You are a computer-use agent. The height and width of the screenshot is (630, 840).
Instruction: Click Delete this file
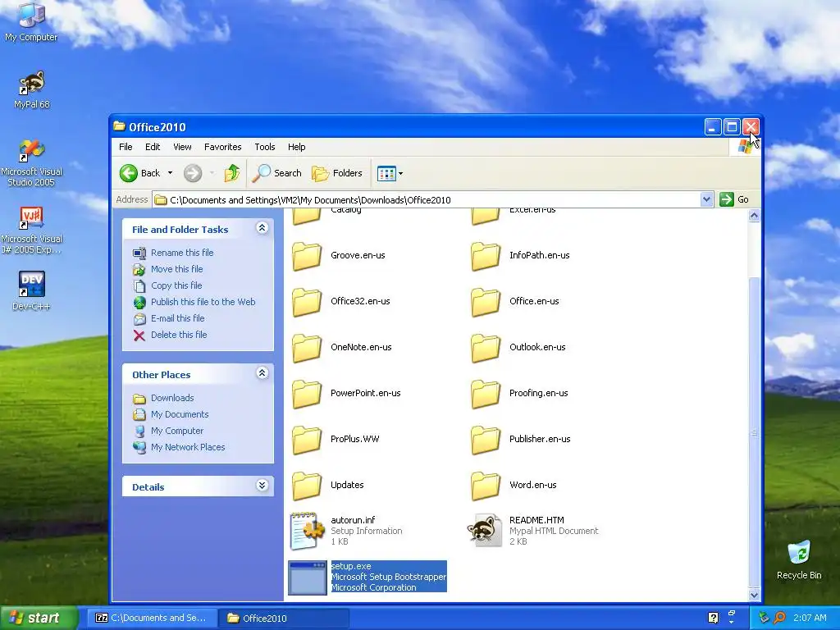tap(179, 335)
